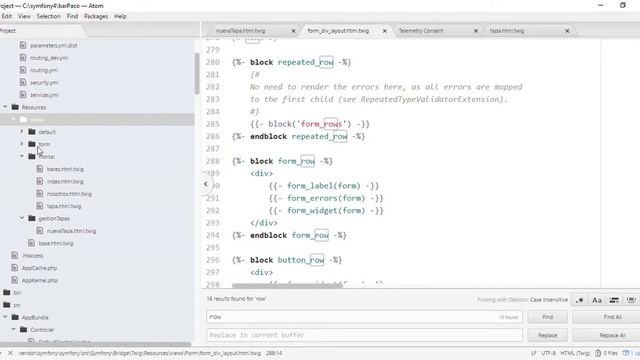Click the Replace All button
The width and height of the screenshot is (640, 360).
pyautogui.click(x=612, y=335)
